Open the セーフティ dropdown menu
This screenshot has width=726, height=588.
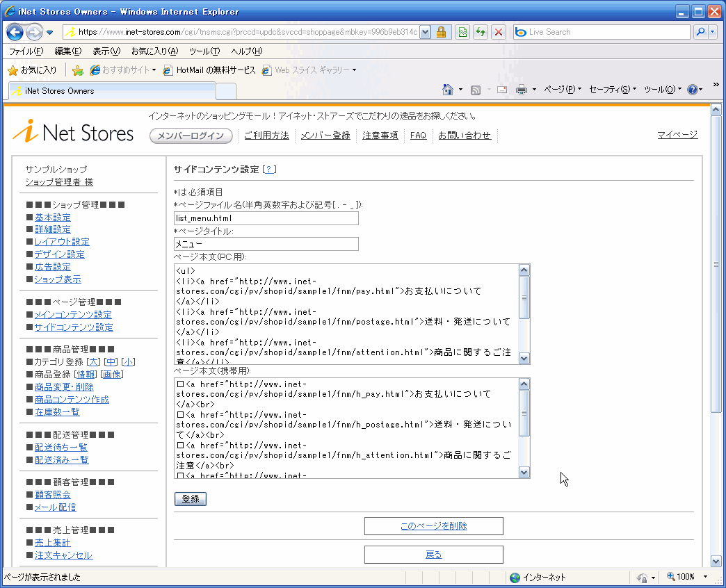click(x=612, y=90)
